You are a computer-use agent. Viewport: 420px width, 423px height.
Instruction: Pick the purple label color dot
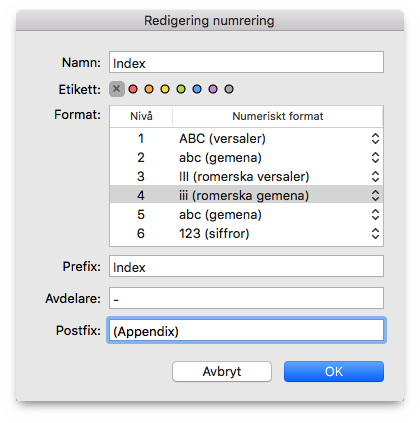coord(213,89)
